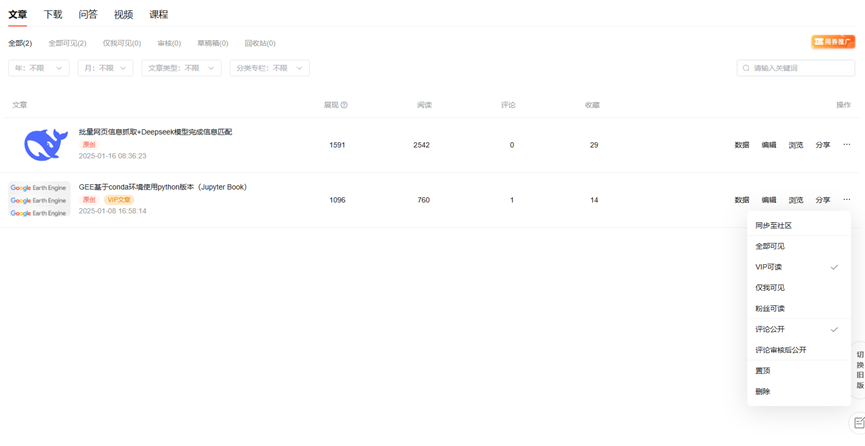The image size is (865, 446).
Task: Toggle more options for GEE article
Action: point(847,199)
